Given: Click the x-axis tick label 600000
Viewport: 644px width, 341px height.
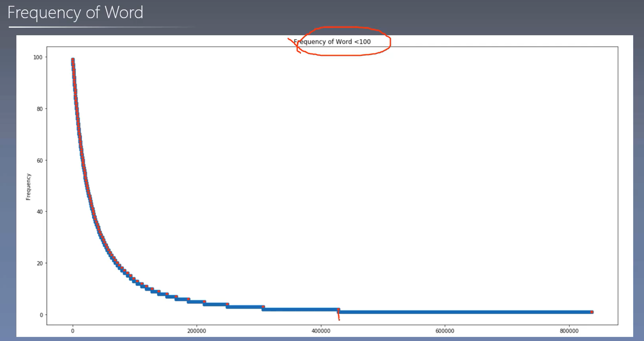Looking at the screenshot, I should pos(445,331).
